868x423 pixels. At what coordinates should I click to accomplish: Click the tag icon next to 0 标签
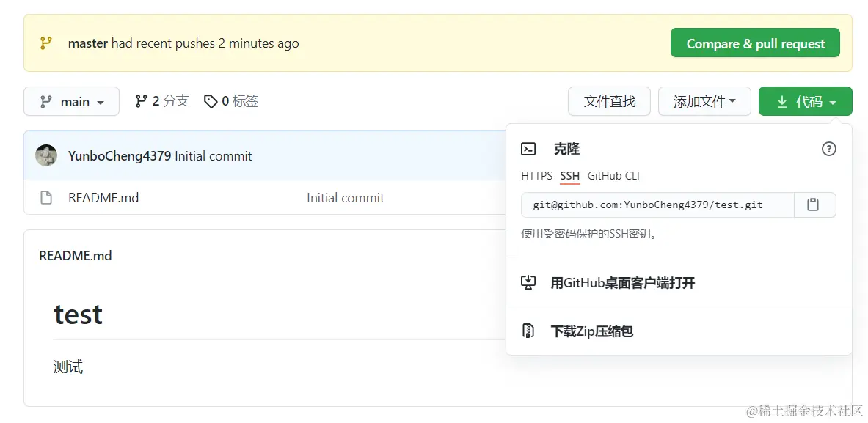tap(211, 101)
